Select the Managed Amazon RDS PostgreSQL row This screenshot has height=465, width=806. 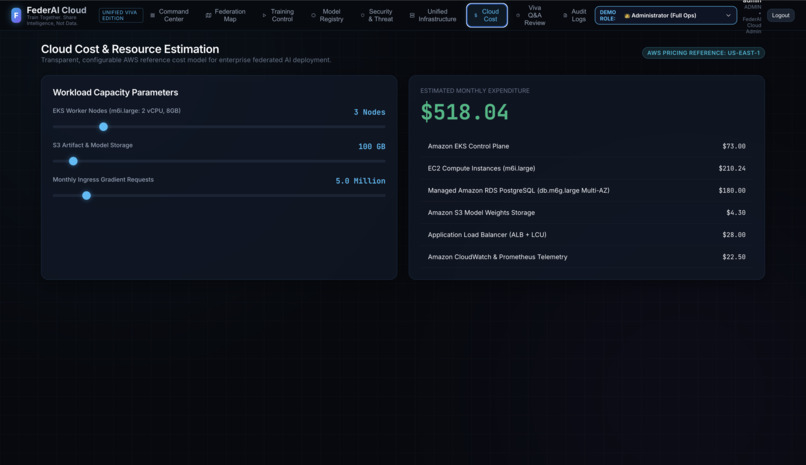click(587, 190)
